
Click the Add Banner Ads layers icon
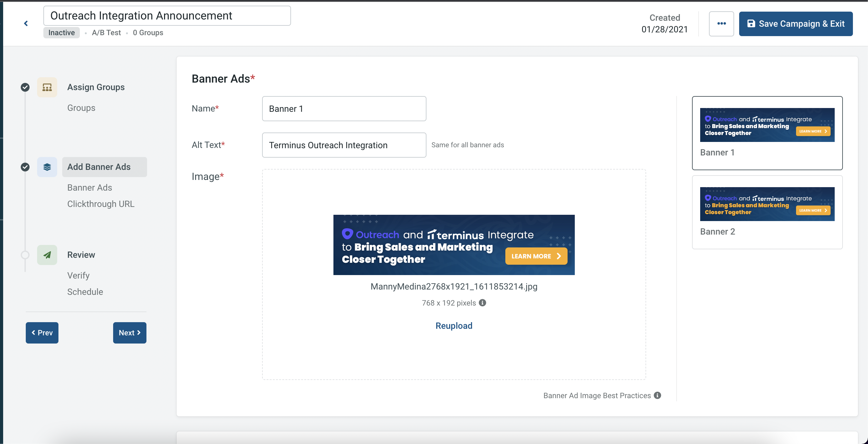point(47,167)
